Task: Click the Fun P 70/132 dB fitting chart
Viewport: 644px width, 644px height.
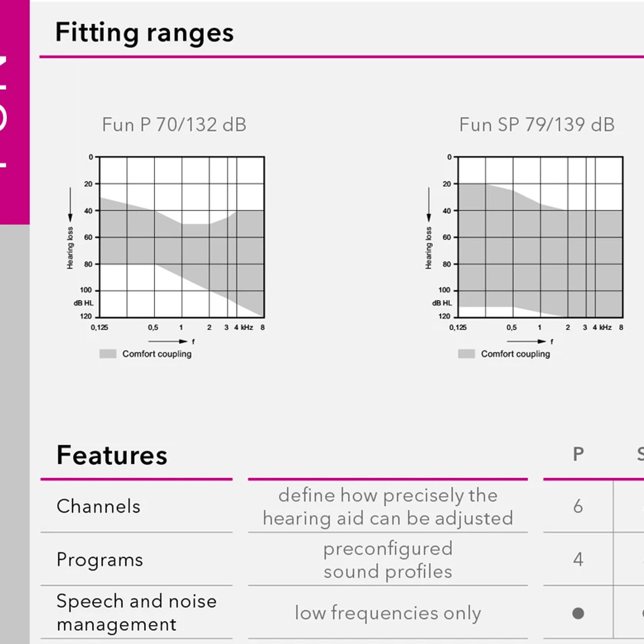Action: [182, 237]
